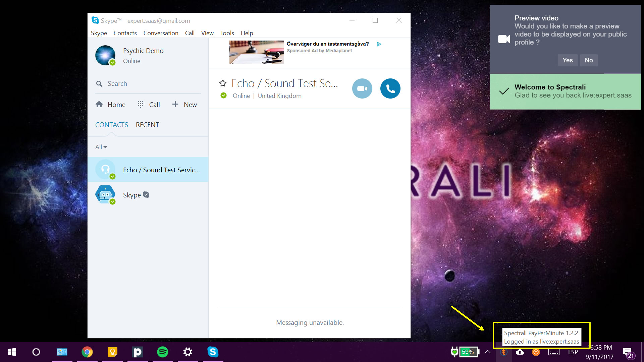The image size is (644, 362).
Task: Click the New plus icon
Action: 175,104
